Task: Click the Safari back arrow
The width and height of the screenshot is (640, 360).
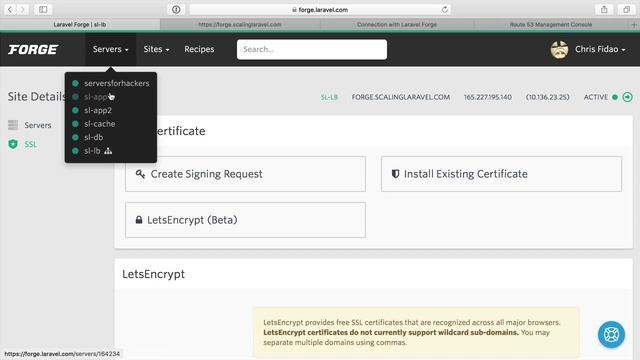Action: pyautogui.click(x=10, y=9)
